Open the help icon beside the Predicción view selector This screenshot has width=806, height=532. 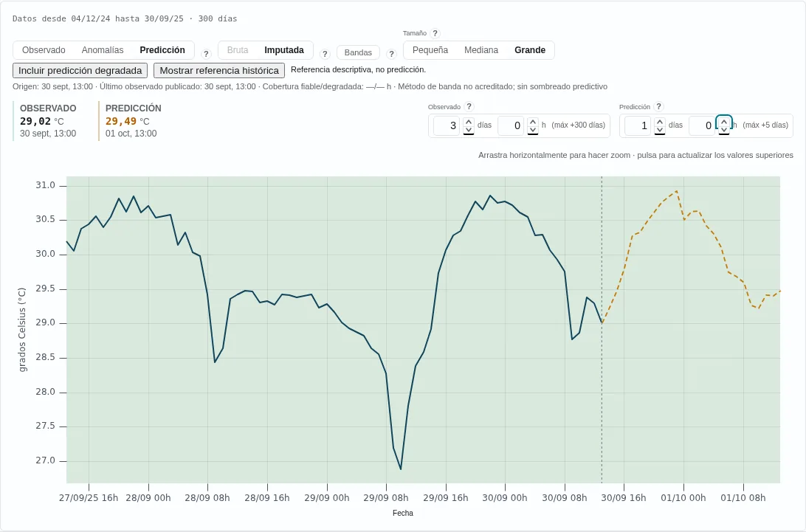click(x=206, y=54)
